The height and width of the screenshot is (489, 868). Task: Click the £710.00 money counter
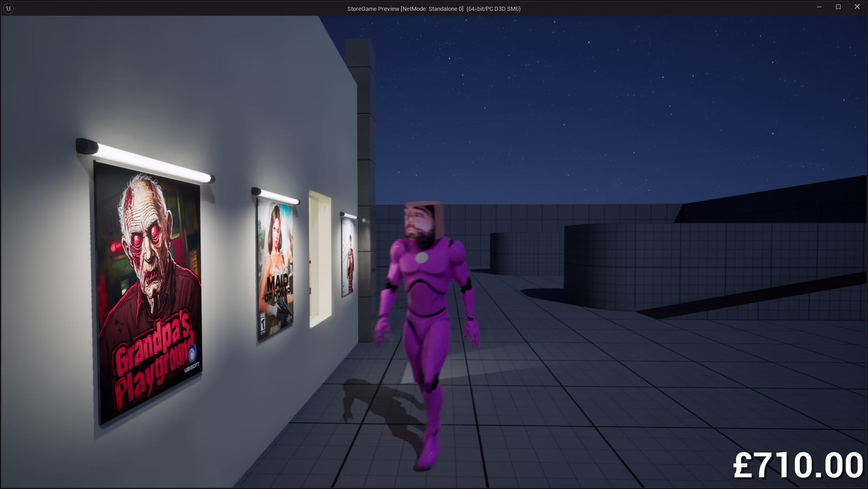[798, 466]
